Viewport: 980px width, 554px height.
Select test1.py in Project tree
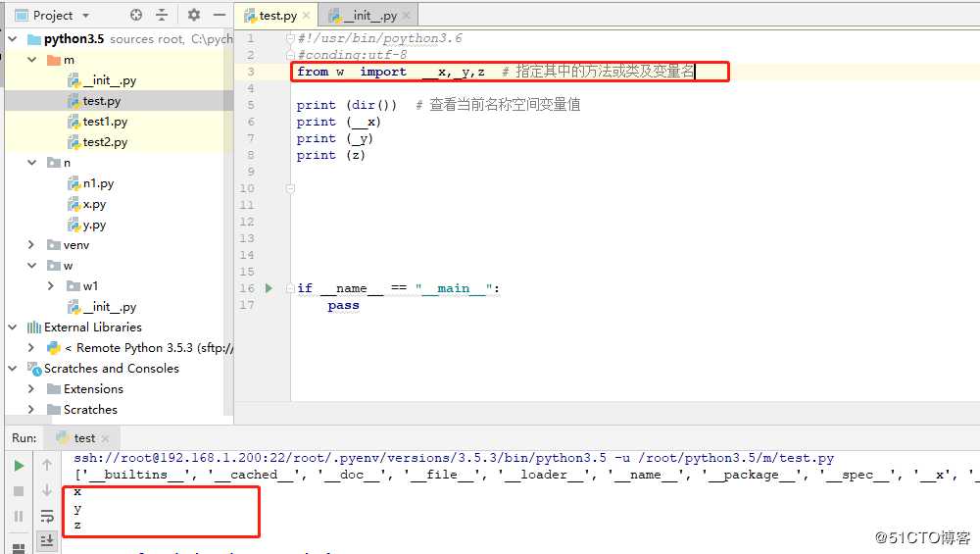(x=97, y=122)
